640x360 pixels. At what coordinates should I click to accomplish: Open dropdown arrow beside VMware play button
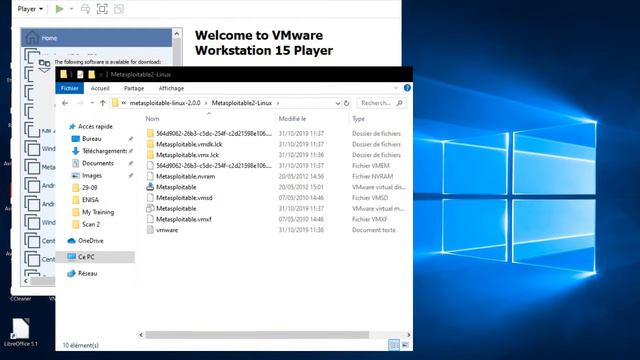[x=71, y=9]
